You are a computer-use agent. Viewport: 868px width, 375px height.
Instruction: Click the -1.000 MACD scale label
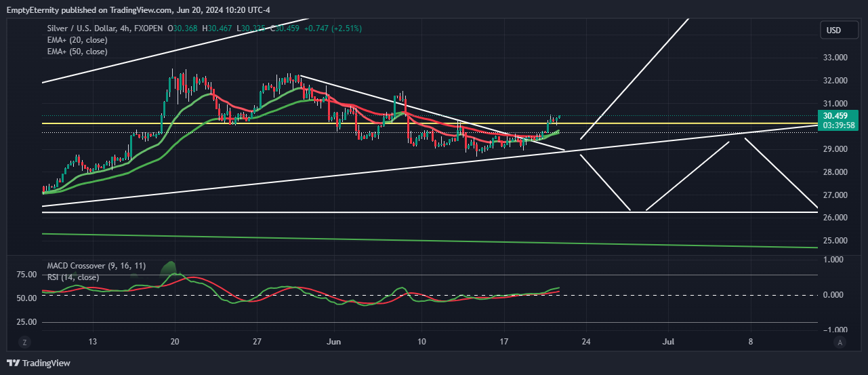(x=834, y=330)
